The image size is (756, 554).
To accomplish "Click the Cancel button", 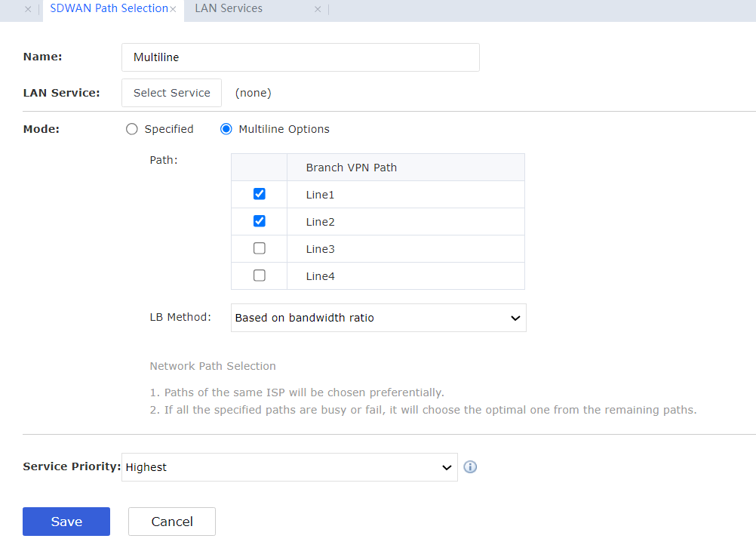I will click(172, 522).
